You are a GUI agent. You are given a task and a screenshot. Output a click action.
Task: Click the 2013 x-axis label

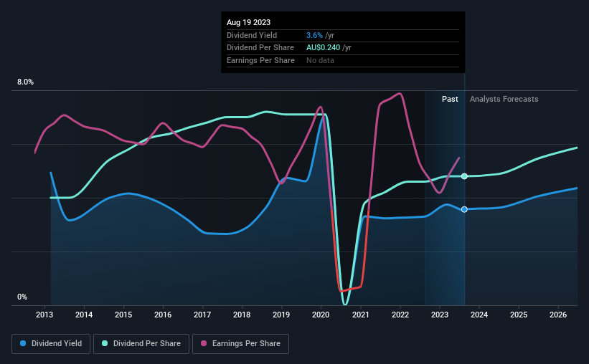(x=44, y=315)
